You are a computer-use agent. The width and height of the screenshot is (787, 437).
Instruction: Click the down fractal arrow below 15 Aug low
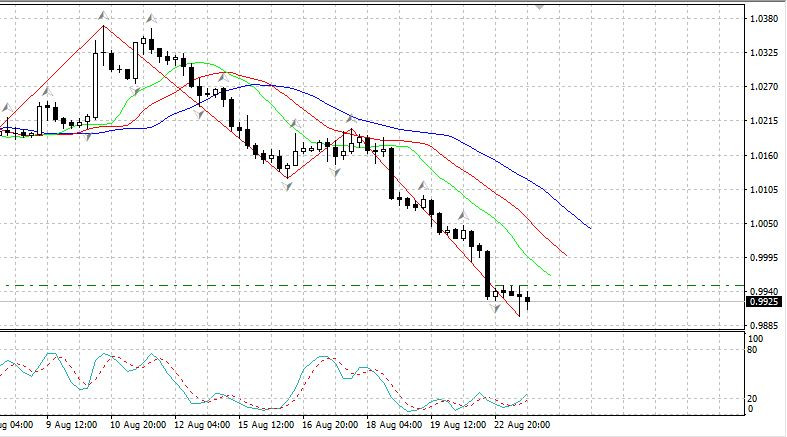[287, 186]
